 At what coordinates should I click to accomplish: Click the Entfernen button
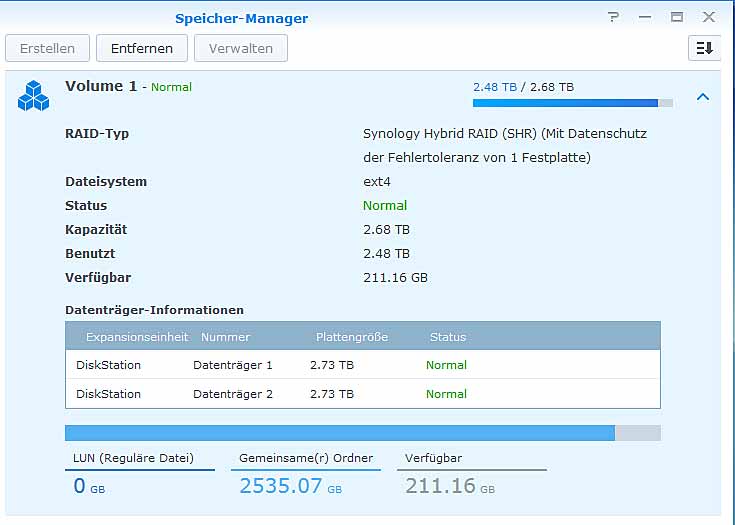tap(142, 48)
